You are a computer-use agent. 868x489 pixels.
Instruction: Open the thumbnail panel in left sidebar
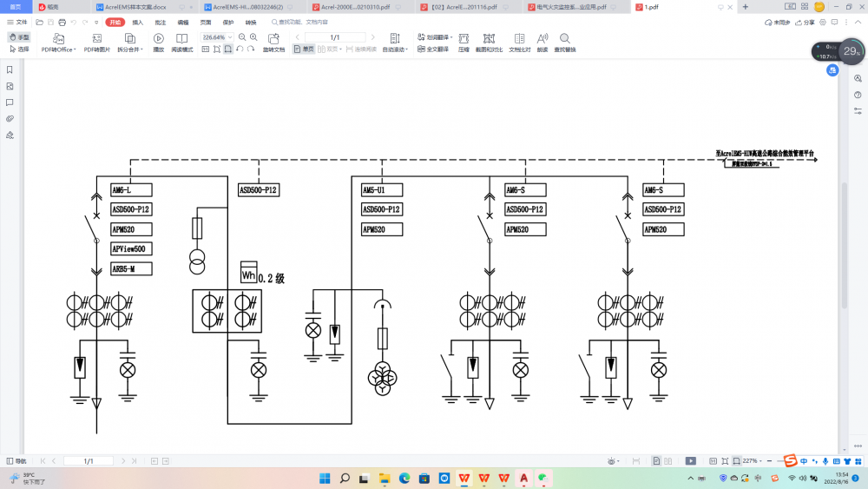(10, 86)
